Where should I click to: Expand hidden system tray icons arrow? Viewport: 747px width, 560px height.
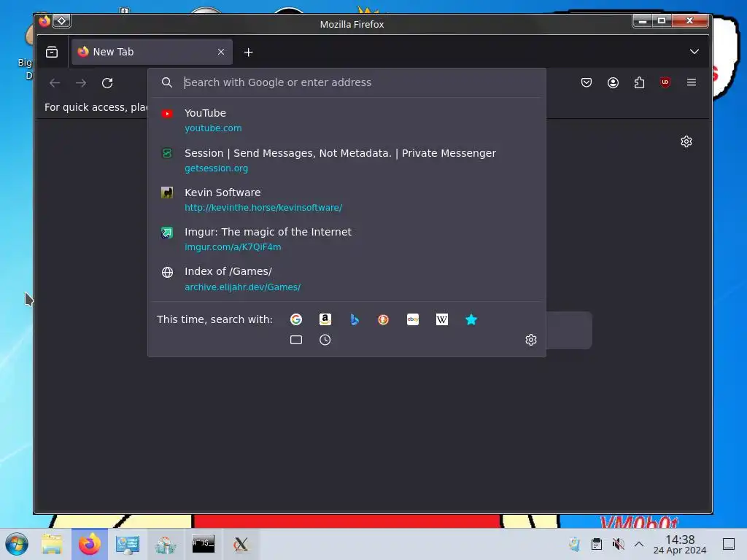pos(639,544)
